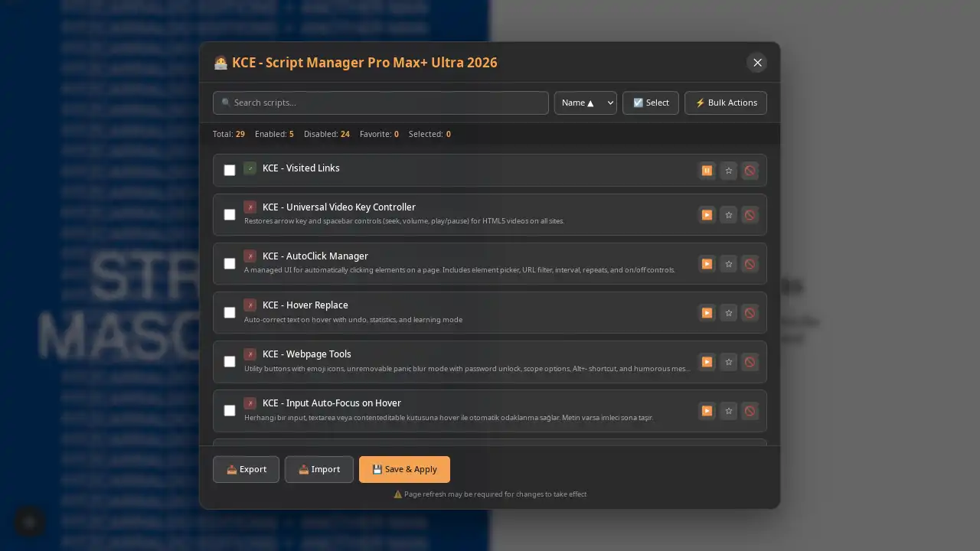Close the Script Manager dialog

point(757,63)
